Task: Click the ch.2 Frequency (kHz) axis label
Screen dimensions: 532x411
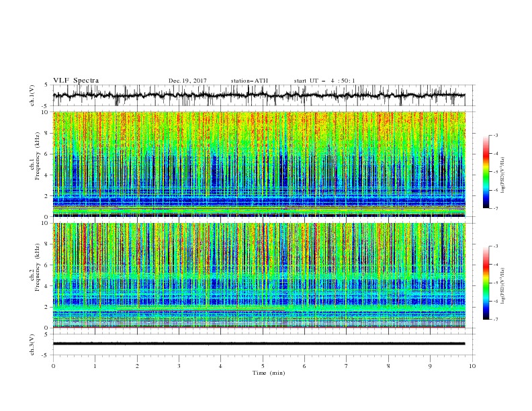Action: click(x=35, y=267)
